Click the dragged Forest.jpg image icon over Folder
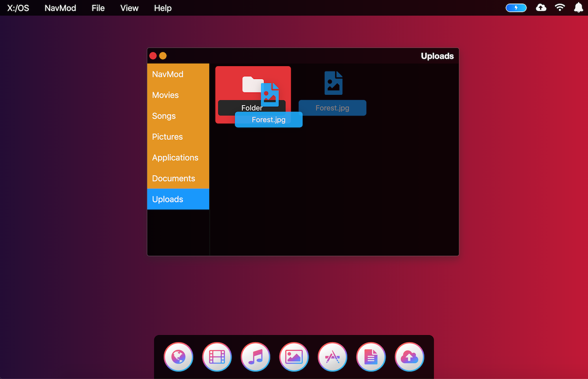 pyautogui.click(x=270, y=95)
